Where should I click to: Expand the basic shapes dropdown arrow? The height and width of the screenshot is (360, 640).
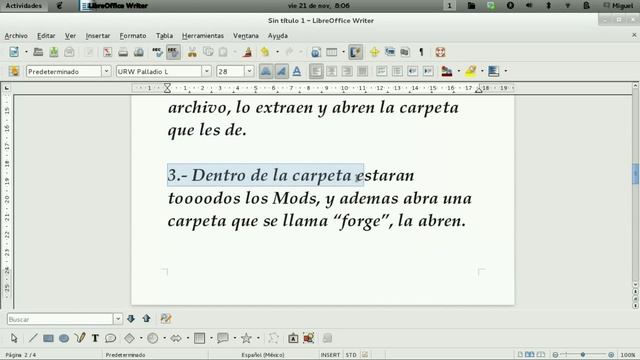141,338
